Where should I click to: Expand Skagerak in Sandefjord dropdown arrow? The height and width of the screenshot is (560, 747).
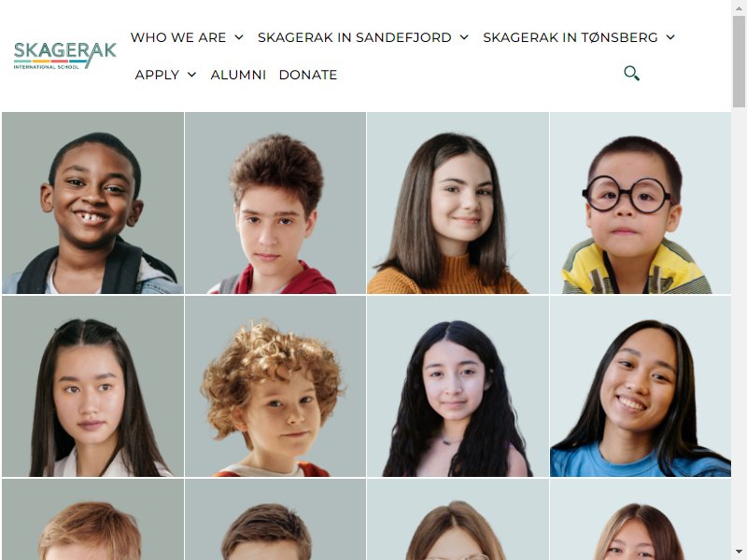click(x=464, y=37)
